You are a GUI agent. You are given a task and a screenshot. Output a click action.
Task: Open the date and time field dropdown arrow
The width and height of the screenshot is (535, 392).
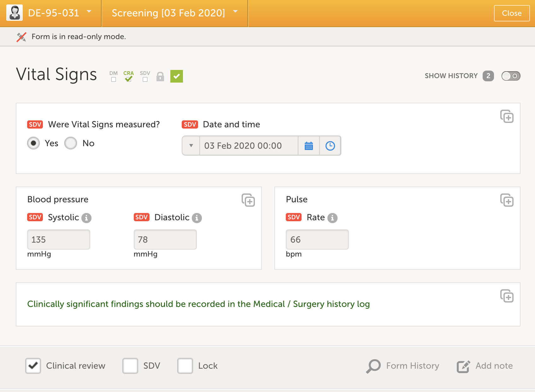pyautogui.click(x=191, y=146)
